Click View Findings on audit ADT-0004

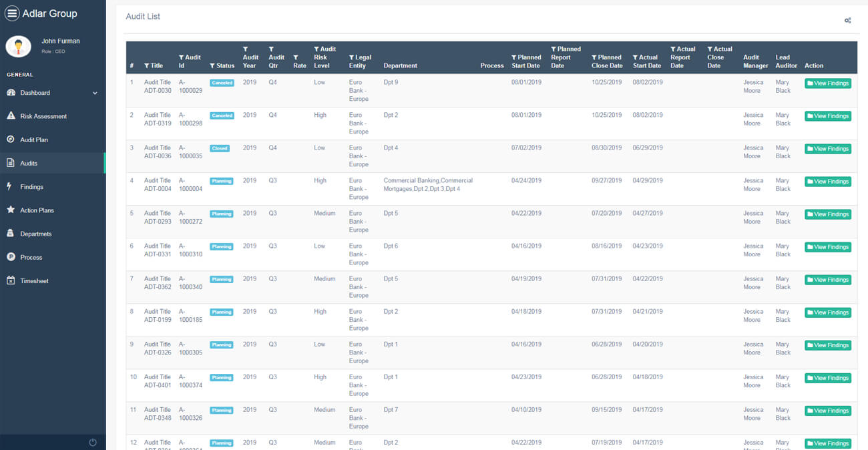coord(827,181)
